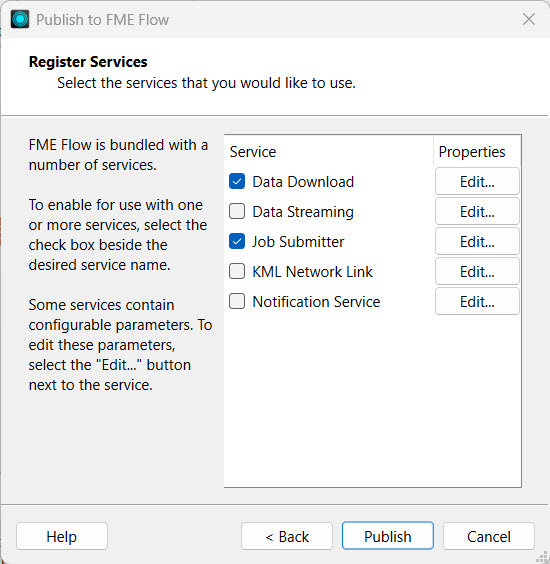Go back with the < Back button

(x=287, y=536)
